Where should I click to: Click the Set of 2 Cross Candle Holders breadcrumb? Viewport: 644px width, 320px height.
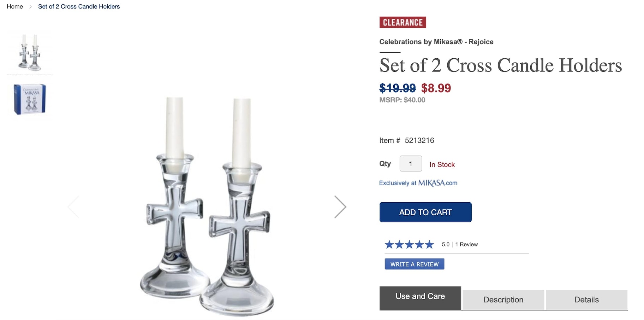(79, 7)
